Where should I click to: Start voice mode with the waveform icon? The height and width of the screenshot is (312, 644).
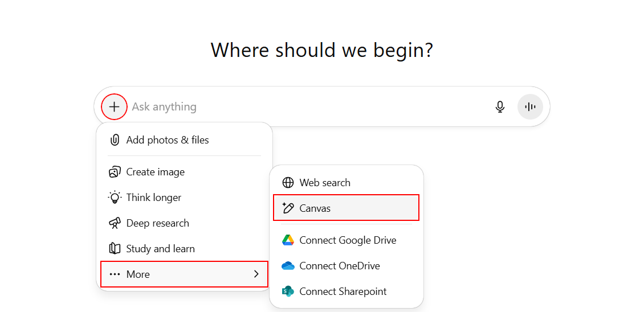click(x=530, y=106)
